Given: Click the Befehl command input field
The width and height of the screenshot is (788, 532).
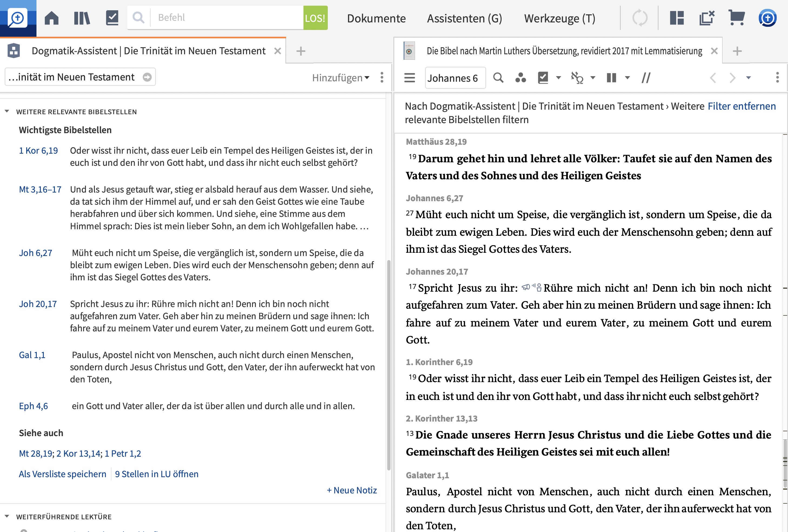Looking at the screenshot, I should click(226, 18).
